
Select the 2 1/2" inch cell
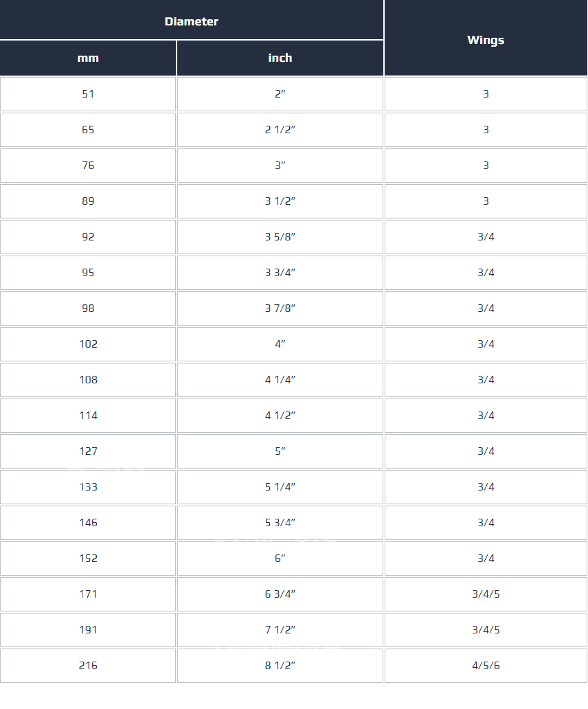[x=280, y=130]
